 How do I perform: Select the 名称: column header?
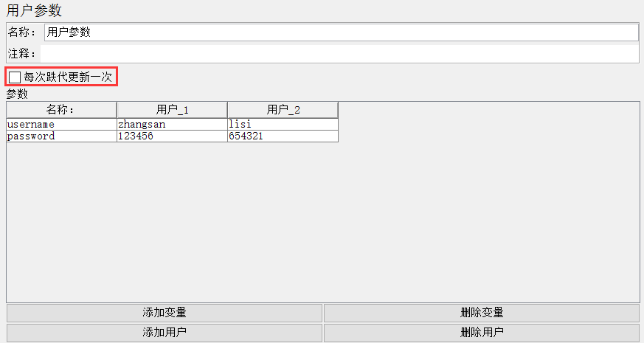coord(62,110)
